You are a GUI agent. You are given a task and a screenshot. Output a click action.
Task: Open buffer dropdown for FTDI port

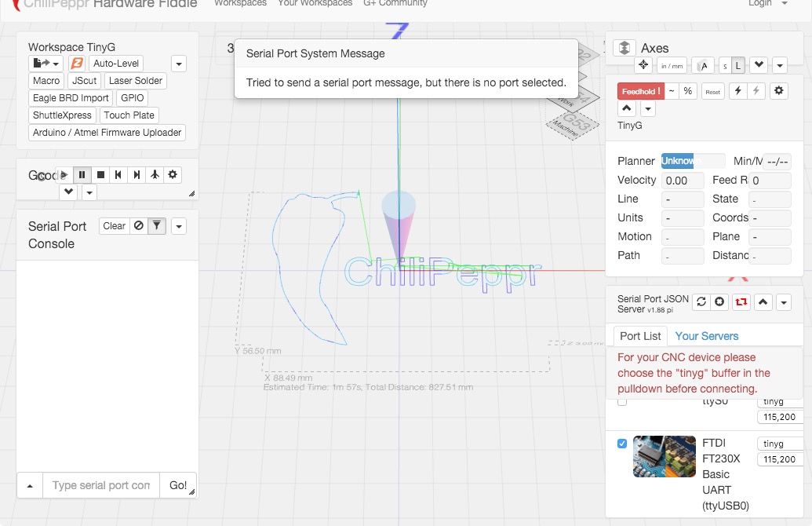coord(779,444)
